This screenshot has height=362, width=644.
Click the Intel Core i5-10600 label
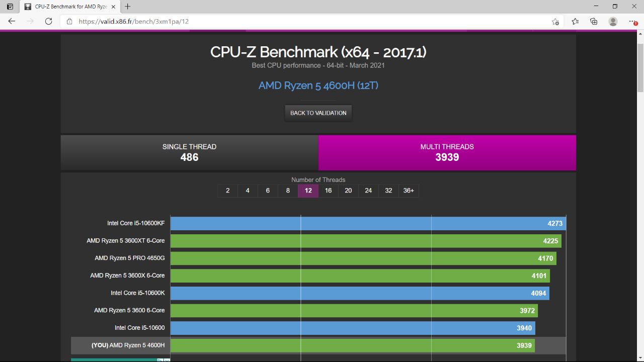140,328
